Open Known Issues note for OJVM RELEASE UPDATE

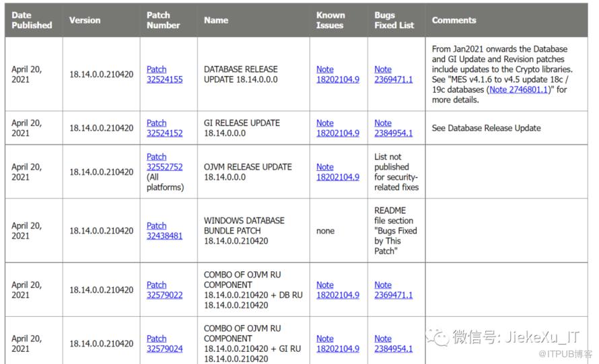(338, 172)
